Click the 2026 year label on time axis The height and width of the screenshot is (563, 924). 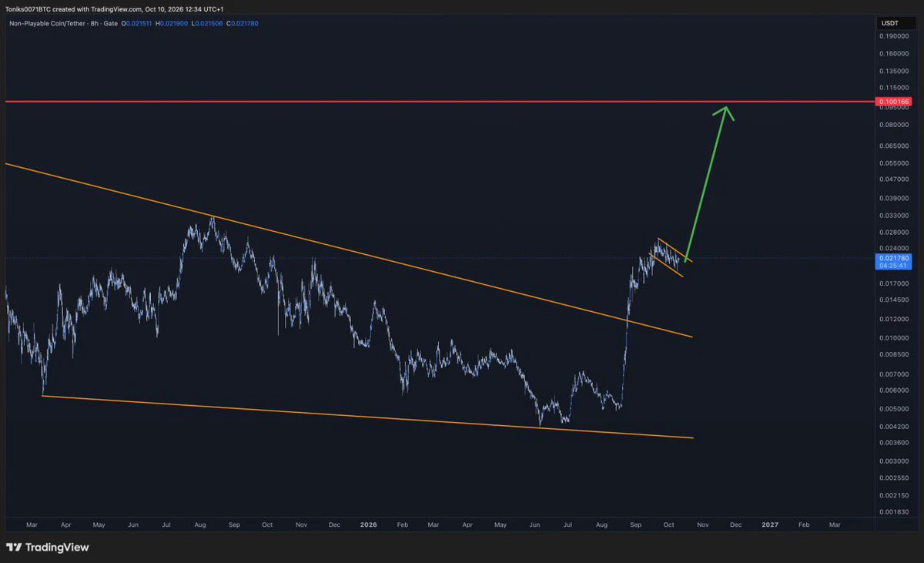369,524
